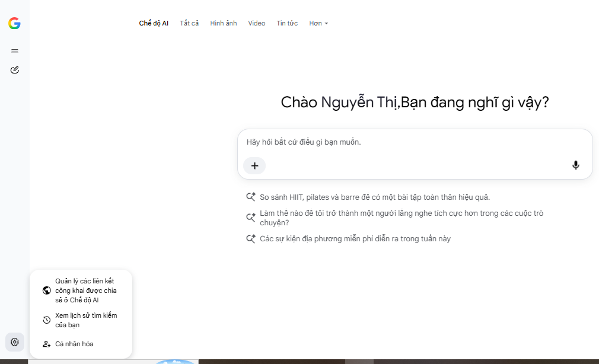Start a new AI chat icon
Screen dimensions: 599x364
(14, 70)
